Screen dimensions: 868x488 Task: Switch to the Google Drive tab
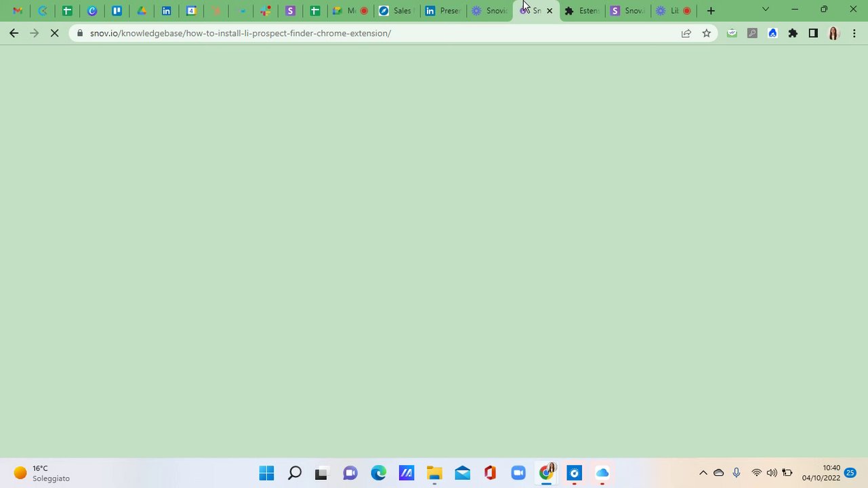pos(142,11)
